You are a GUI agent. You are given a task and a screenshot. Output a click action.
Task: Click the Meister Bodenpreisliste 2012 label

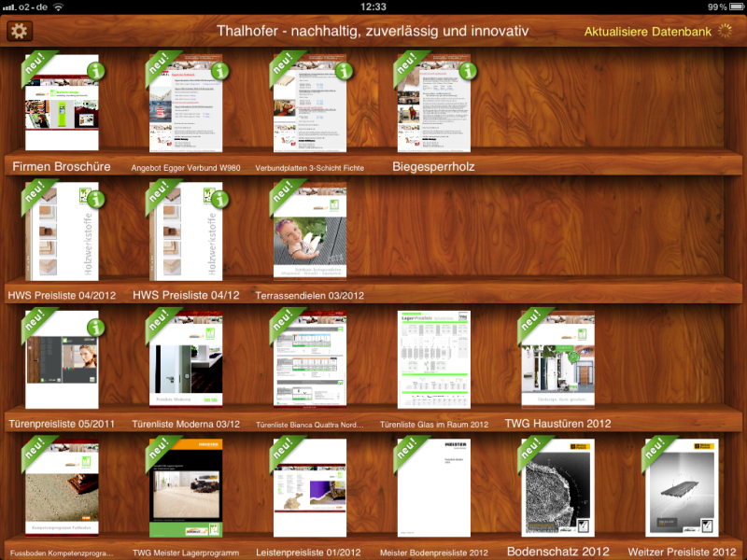click(x=434, y=553)
